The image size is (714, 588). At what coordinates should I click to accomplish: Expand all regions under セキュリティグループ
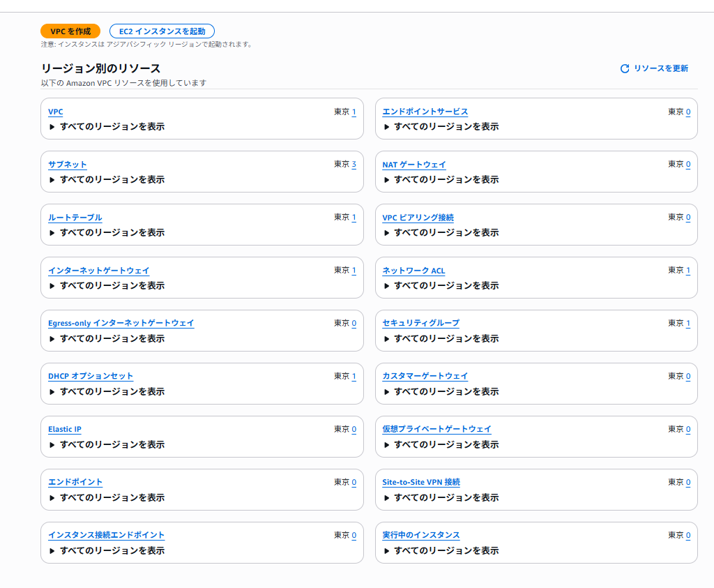point(441,339)
